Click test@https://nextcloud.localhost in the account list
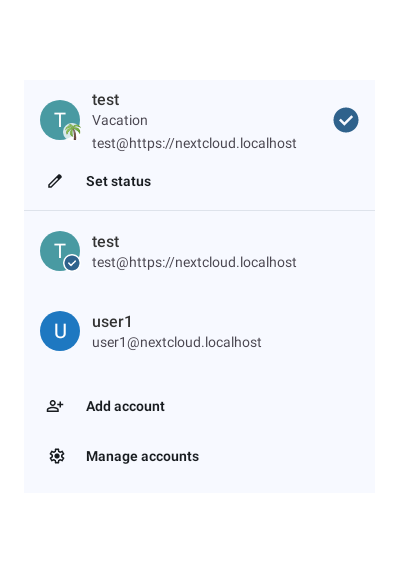This screenshot has width=399, height=573. (x=194, y=262)
